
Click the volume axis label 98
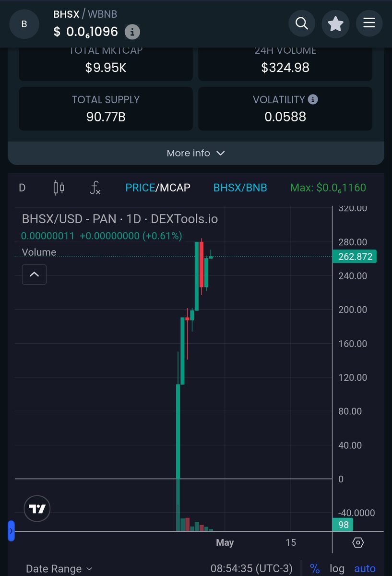344,525
